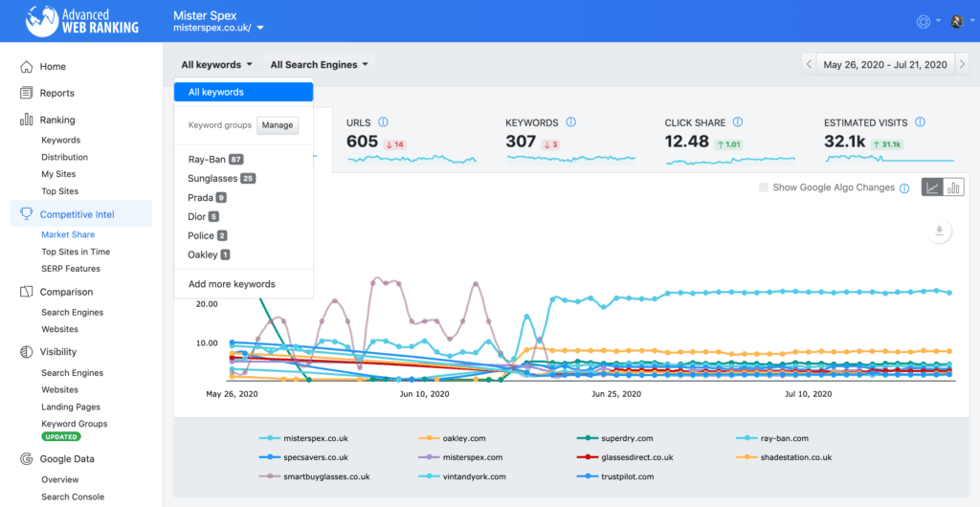Toggle smartbuyglasses.co.uk series in legend
Viewport: 980px width, 507px height.
click(314, 476)
